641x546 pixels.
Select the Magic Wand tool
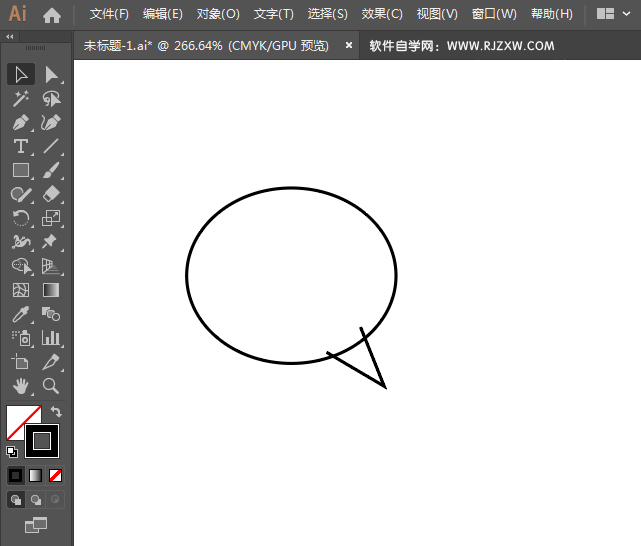(21, 98)
